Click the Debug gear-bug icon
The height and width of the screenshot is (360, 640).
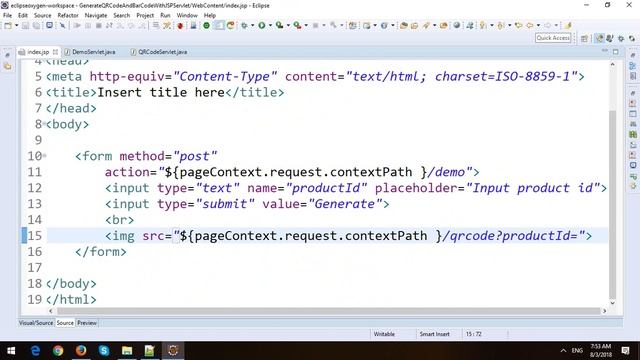[x=244, y=26]
